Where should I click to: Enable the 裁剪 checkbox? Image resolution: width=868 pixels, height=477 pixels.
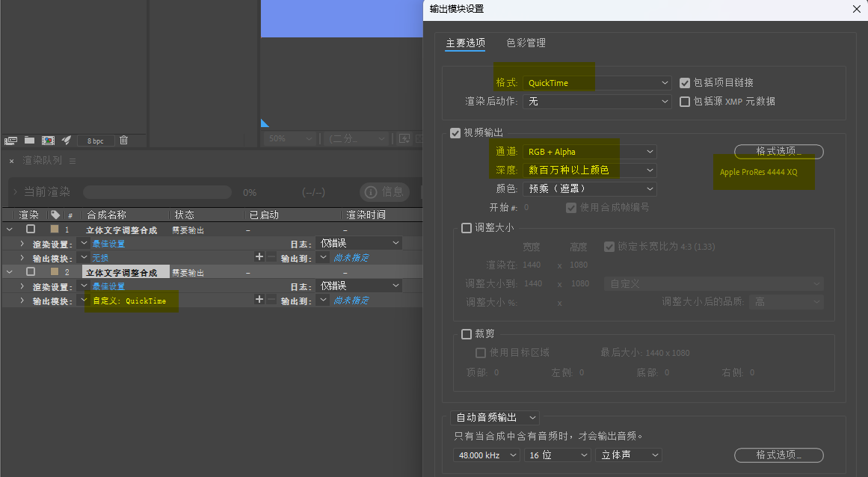pos(466,334)
